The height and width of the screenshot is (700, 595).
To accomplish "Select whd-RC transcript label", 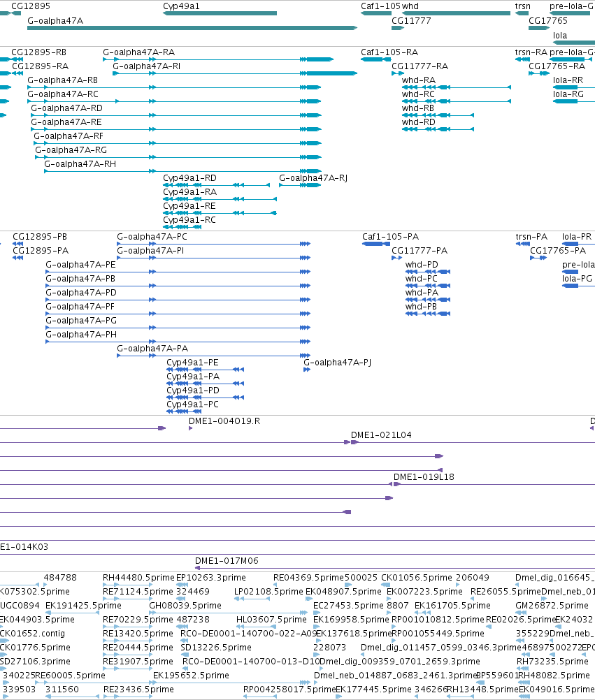I will 418,94.
